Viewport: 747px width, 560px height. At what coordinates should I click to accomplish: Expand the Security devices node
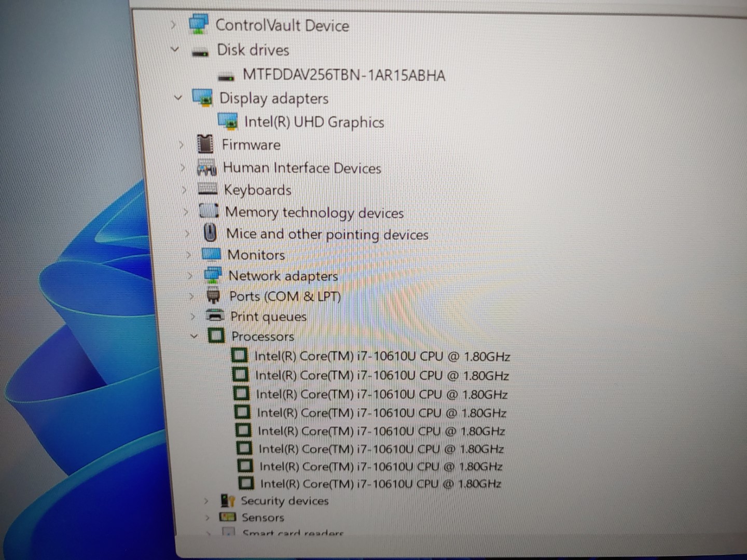206,501
